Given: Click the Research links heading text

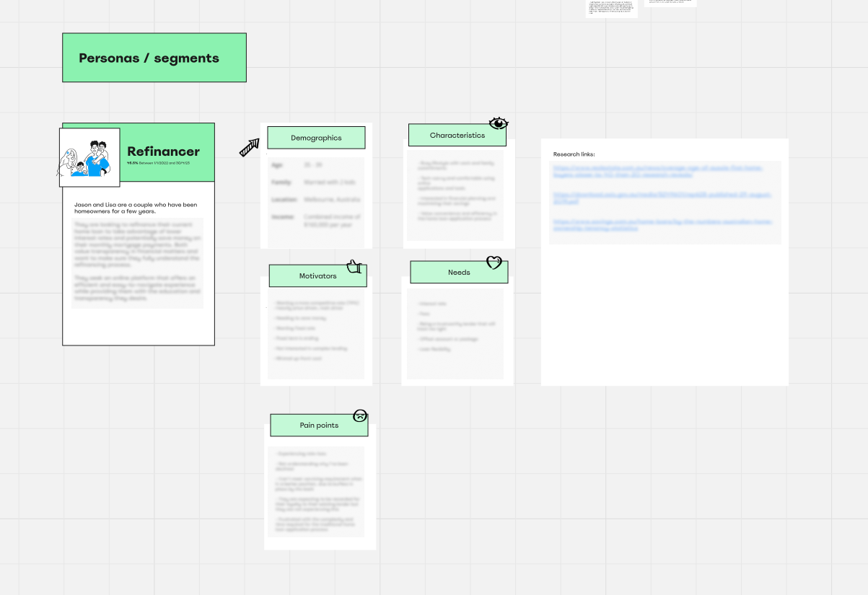Looking at the screenshot, I should [x=574, y=154].
